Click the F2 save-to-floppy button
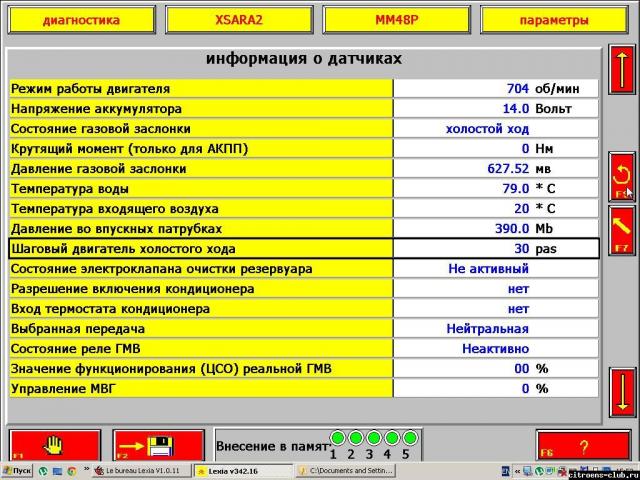Viewport: 640px width, 480px height. pyautogui.click(x=158, y=445)
